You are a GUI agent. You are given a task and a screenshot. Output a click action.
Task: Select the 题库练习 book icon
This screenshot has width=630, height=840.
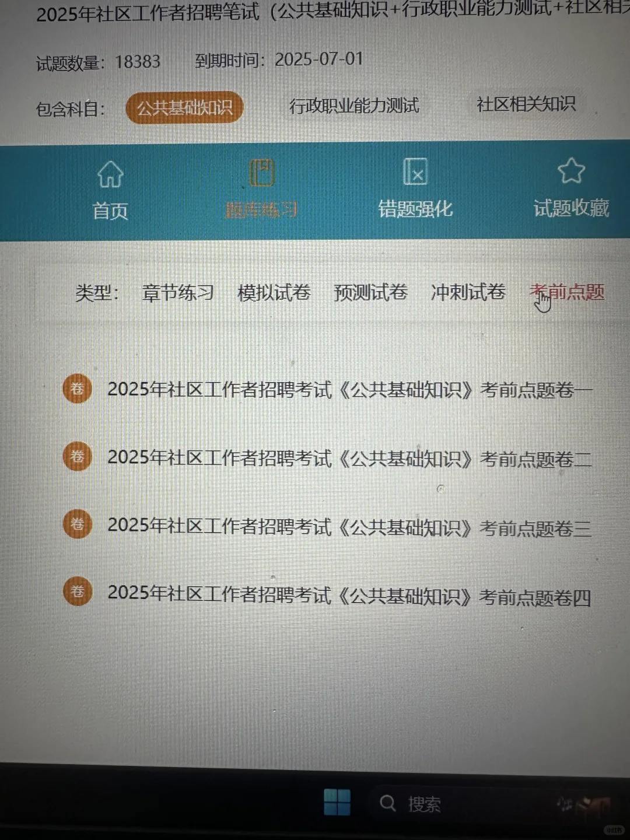262,173
